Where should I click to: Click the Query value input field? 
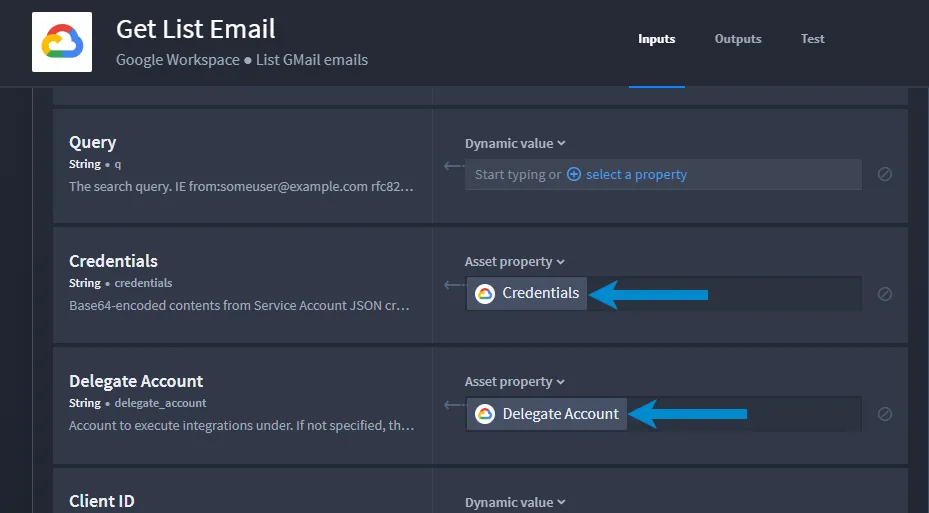point(663,174)
